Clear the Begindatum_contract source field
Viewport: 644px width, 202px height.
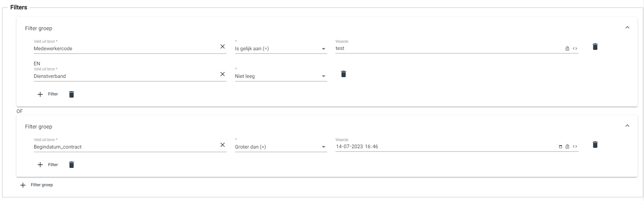pyautogui.click(x=223, y=145)
